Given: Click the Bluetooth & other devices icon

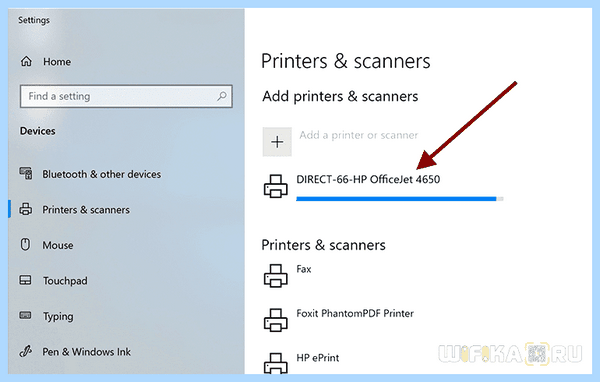Looking at the screenshot, I should click(x=26, y=174).
